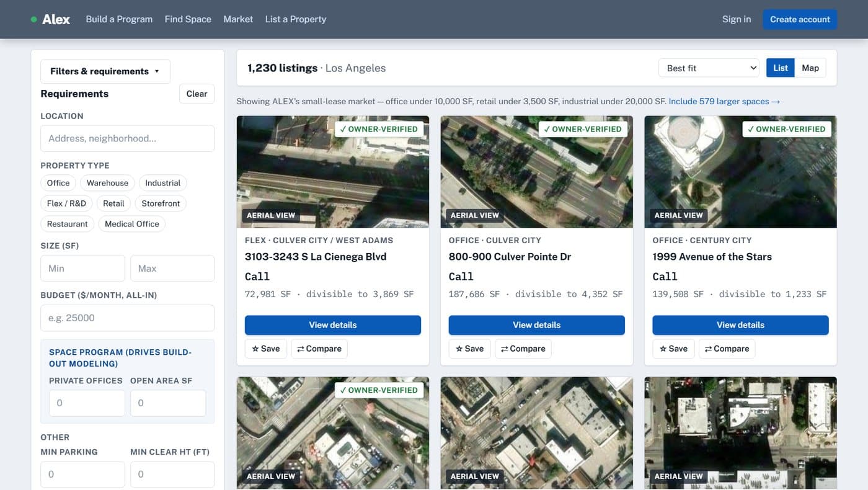
Task: Focus the Max size input
Action: (172, 269)
